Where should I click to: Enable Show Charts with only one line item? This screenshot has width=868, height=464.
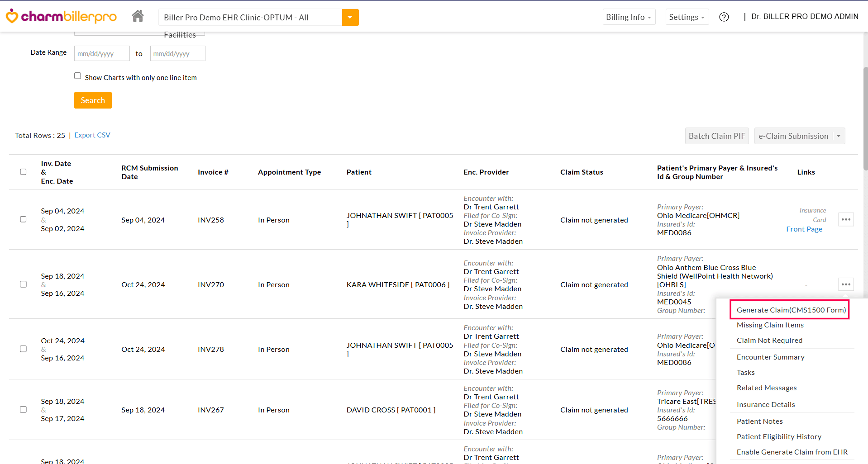tap(78, 76)
